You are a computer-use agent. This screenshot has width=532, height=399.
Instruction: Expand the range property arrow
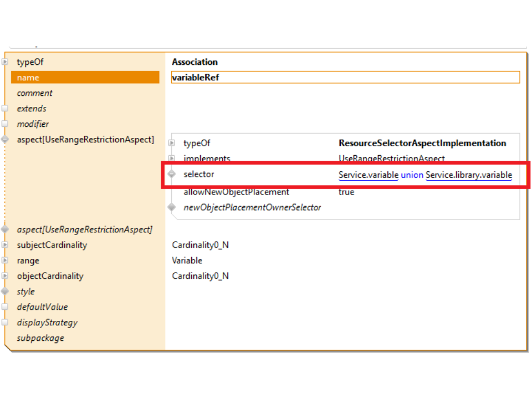click(x=5, y=260)
